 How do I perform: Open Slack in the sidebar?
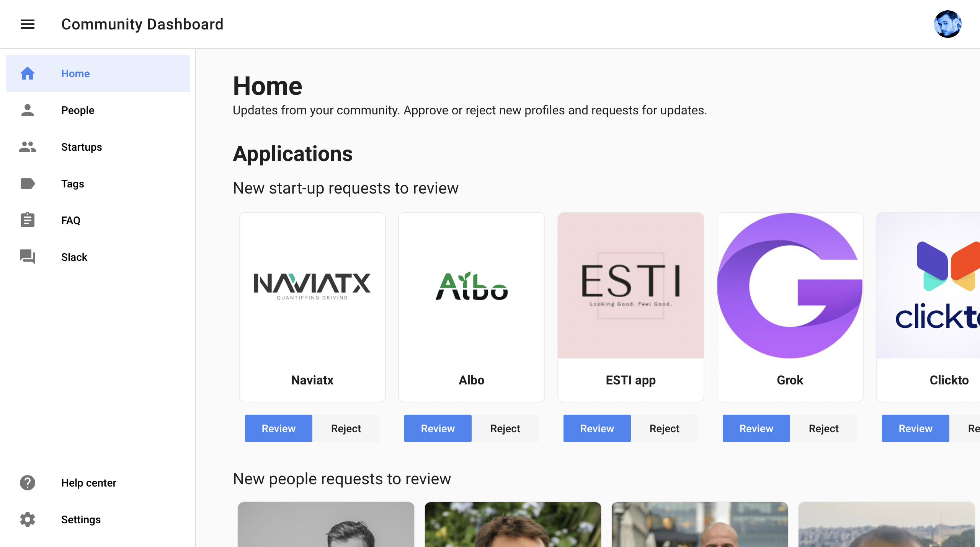click(98, 257)
